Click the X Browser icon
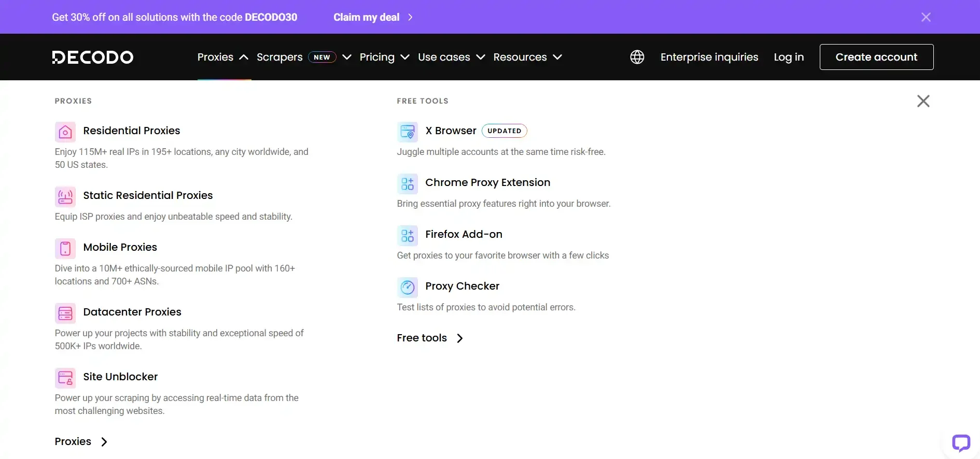 pos(408,132)
